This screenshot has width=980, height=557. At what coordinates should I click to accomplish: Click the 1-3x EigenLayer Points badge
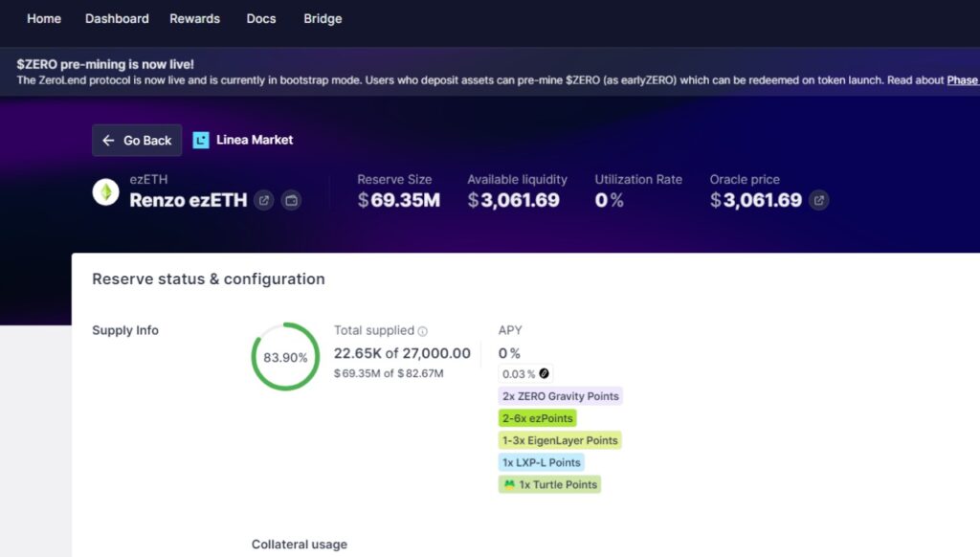click(x=560, y=440)
